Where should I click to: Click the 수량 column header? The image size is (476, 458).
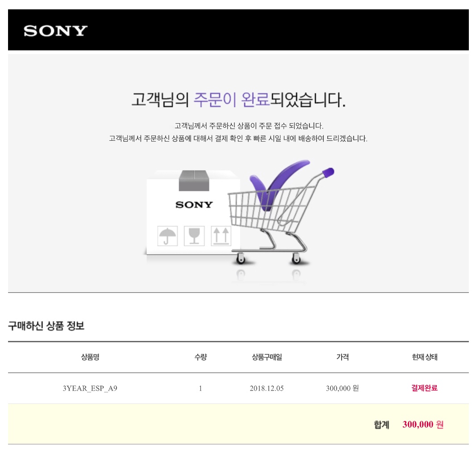coord(200,357)
